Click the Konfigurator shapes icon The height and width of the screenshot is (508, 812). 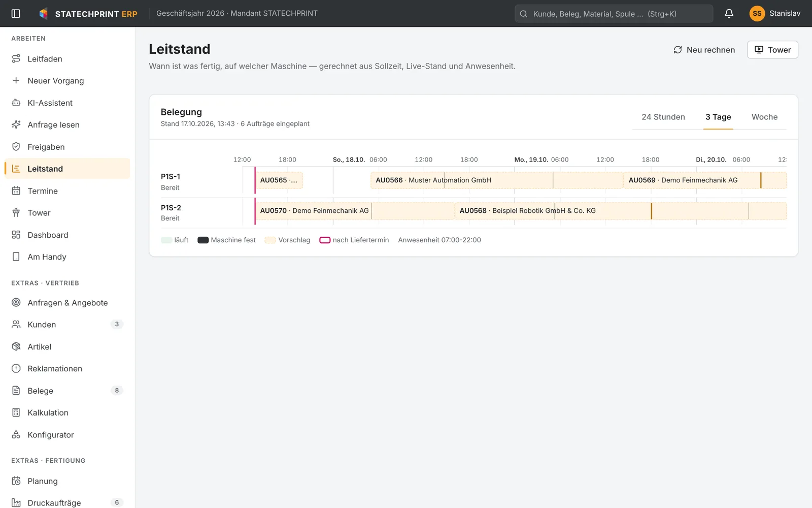click(16, 435)
